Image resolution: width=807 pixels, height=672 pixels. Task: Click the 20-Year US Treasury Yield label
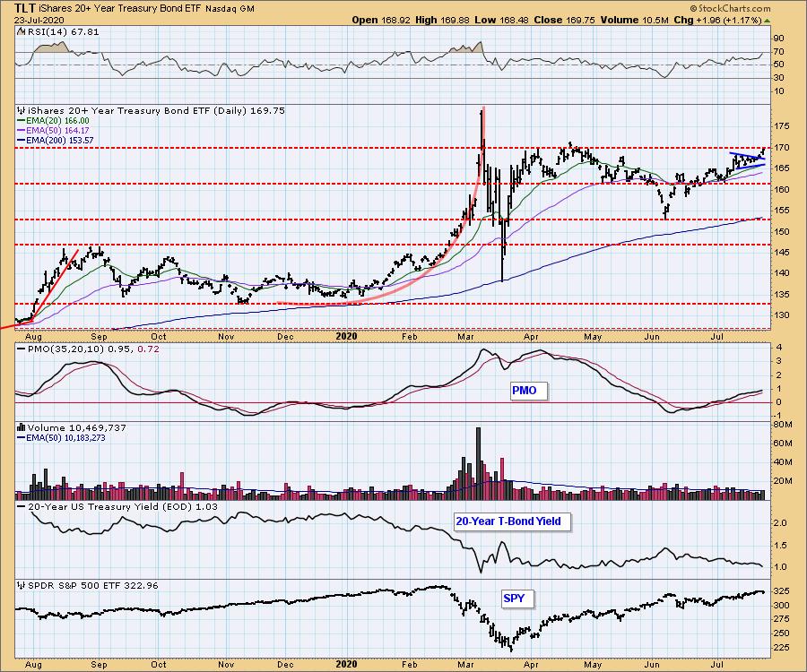pos(123,507)
